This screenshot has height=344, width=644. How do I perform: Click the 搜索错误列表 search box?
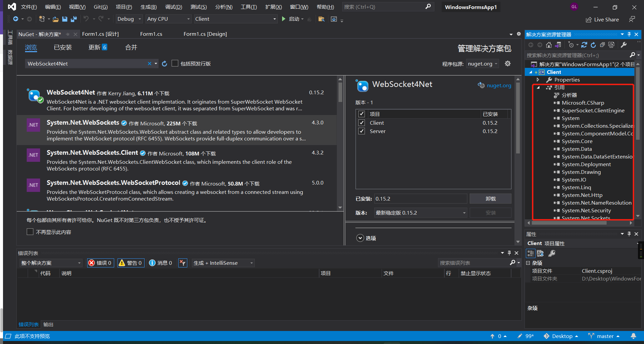[474, 263]
